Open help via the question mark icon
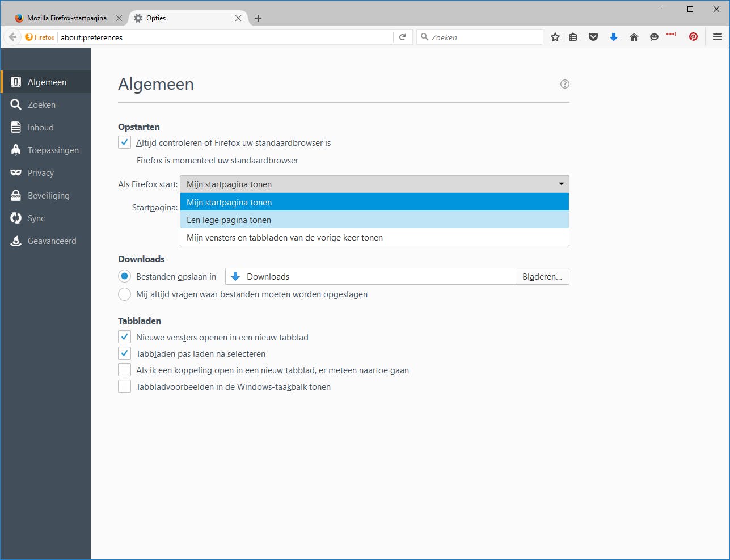The image size is (730, 560). tap(565, 84)
